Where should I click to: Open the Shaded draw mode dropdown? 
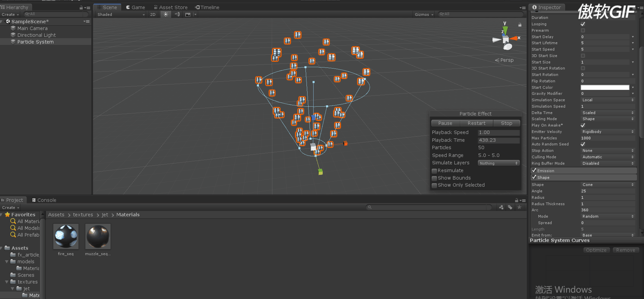120,15
